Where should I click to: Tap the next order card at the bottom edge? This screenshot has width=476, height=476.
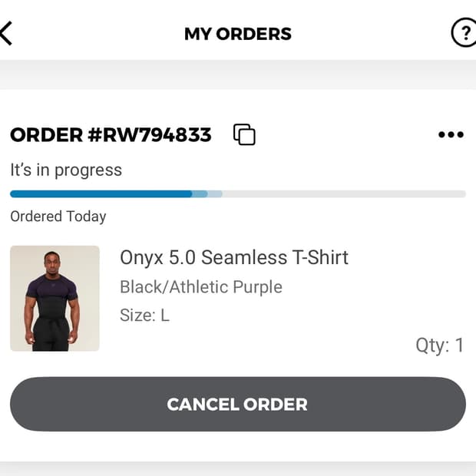(238, 470)
